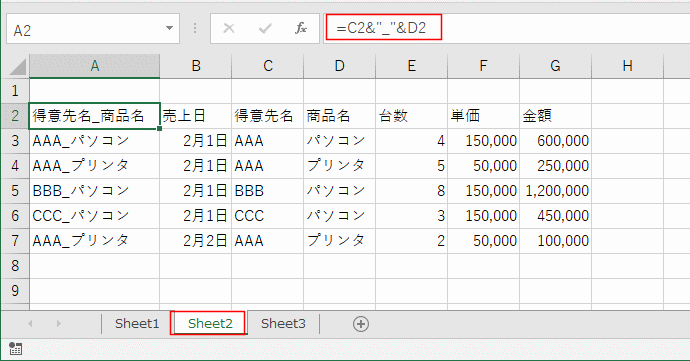Click the 250,000 amount cell
This screenshot has height=361, width=690.
[555, 166]
